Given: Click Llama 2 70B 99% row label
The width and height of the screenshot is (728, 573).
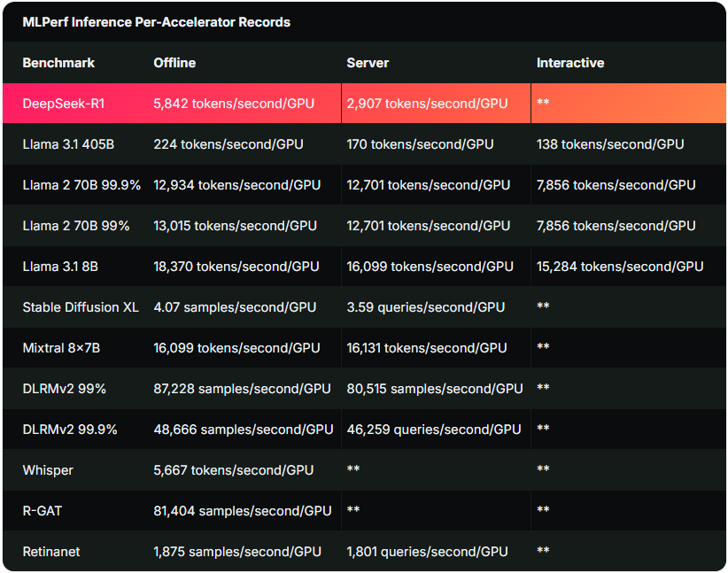Looking at the screenshot, I should pyautogui.click(x=76, y=226).
